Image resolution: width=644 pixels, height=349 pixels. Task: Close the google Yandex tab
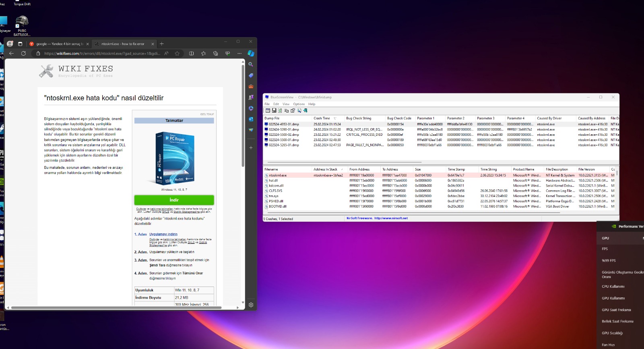point(87,44)
